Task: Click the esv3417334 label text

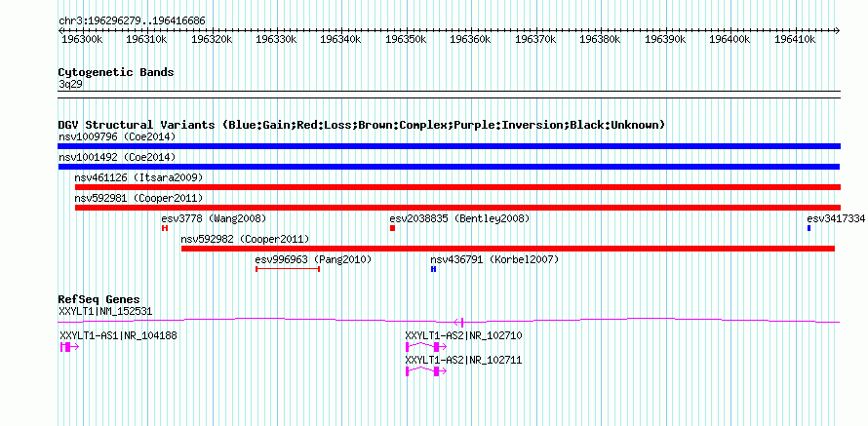Action: pos(836,218)
